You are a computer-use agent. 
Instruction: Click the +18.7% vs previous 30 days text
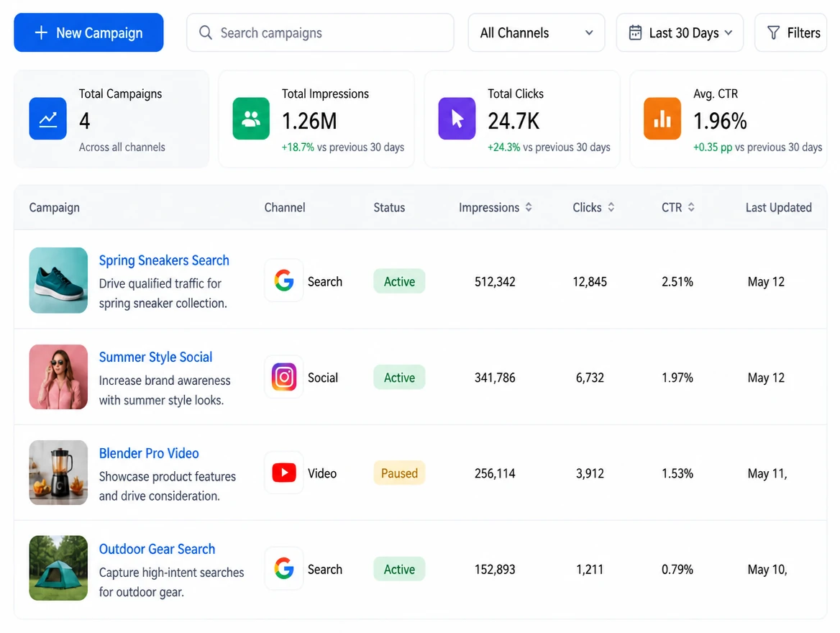coord(343,147)
